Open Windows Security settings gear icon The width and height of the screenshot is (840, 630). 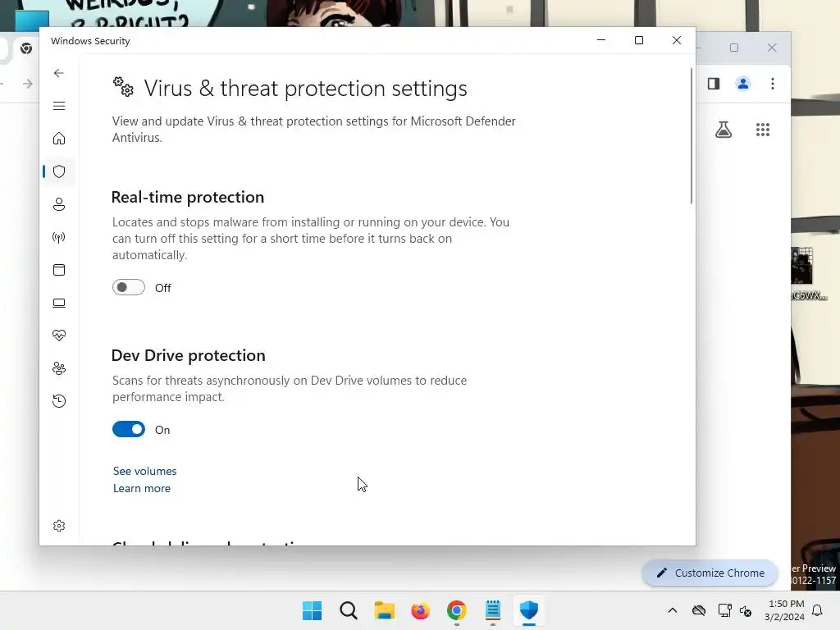click(59, 526)
